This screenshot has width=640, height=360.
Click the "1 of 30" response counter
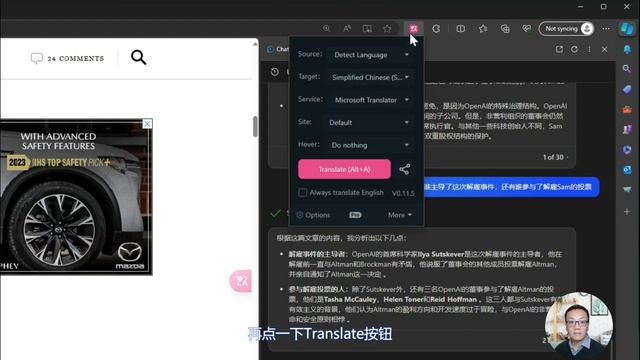[553, 157]
